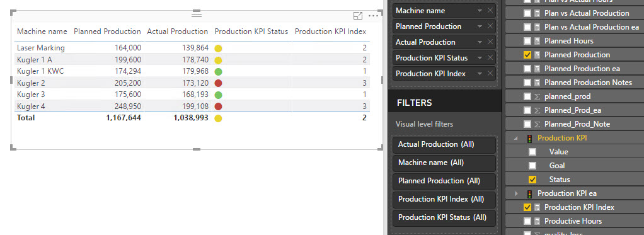The height and width of the screenshot is (235, 644).
Task: Click sigma icon beside Planned_Prod_Note
Action: [x=537, y=124]
